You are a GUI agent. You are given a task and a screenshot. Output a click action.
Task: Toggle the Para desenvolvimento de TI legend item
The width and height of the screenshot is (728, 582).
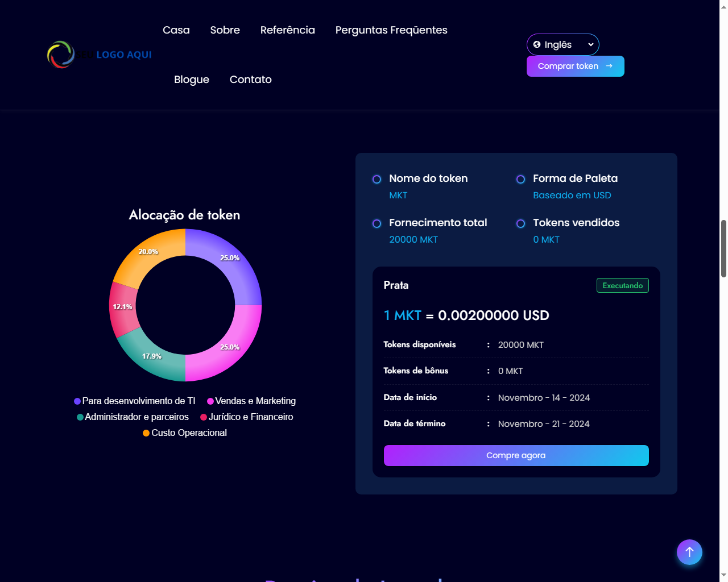(x=135, y=401)
